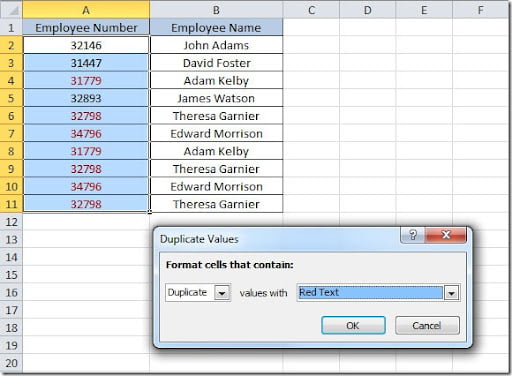
Task: Select row 9 header
Action: click(11, 169)
